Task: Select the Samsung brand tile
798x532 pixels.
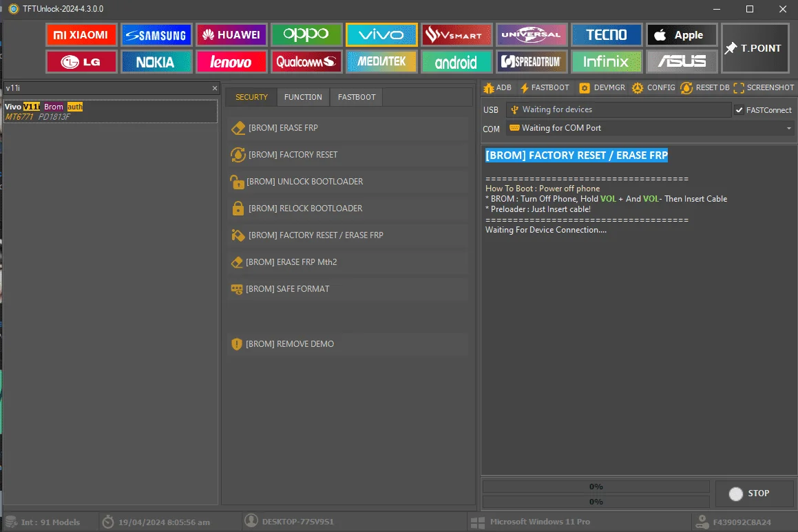Action: pos(156,34)
